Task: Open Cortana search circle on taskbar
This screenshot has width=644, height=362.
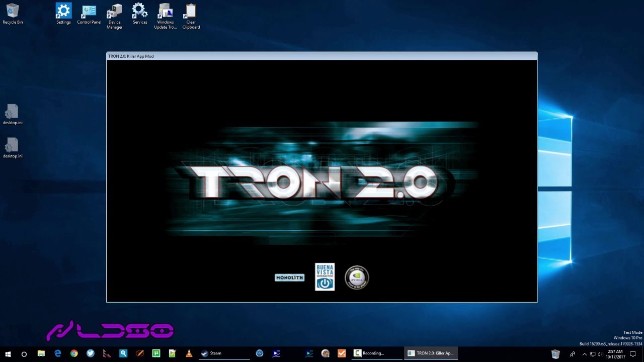Action: [x=24, y=353]
